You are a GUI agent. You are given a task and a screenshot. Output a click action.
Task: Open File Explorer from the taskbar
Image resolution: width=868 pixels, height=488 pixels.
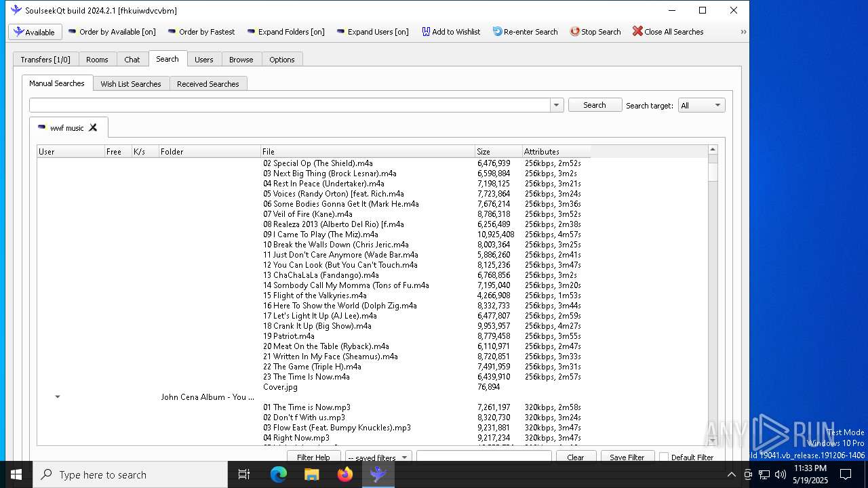pos(312,474)
